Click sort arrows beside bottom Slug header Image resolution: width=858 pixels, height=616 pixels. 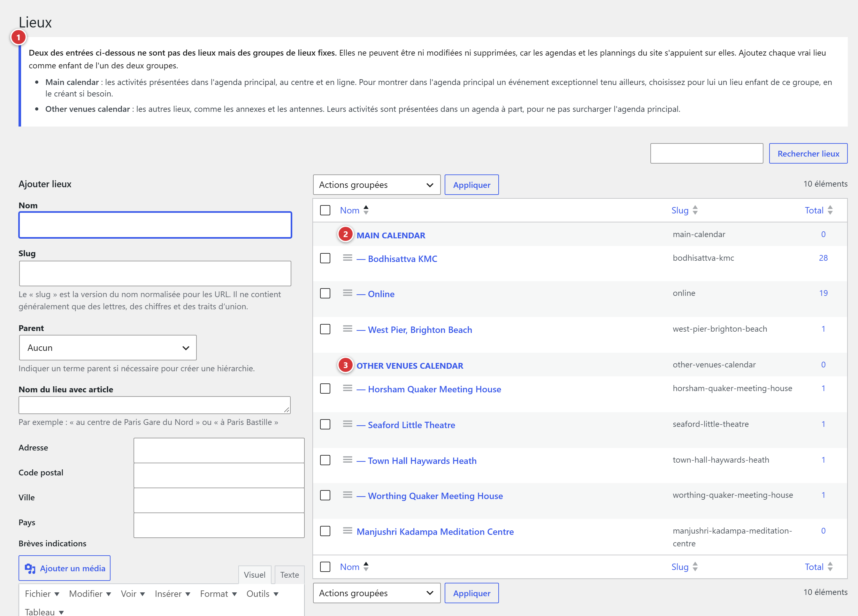point(695,566)
